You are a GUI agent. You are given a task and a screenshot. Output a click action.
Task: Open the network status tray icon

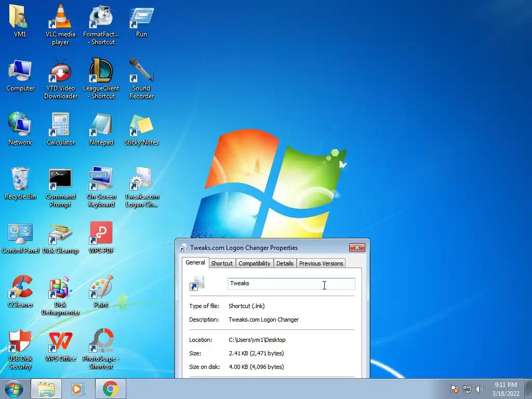pyautogui.click(x=467, y=389)
